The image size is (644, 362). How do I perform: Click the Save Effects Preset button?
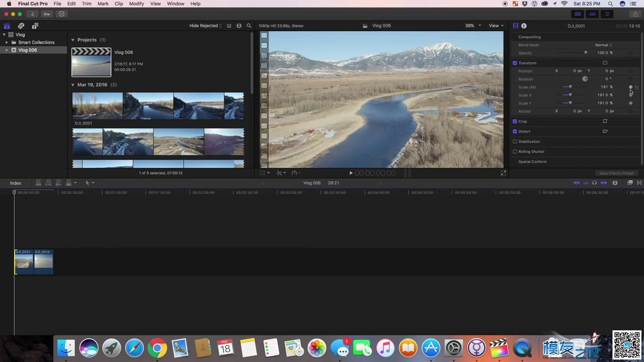(616, 173)
